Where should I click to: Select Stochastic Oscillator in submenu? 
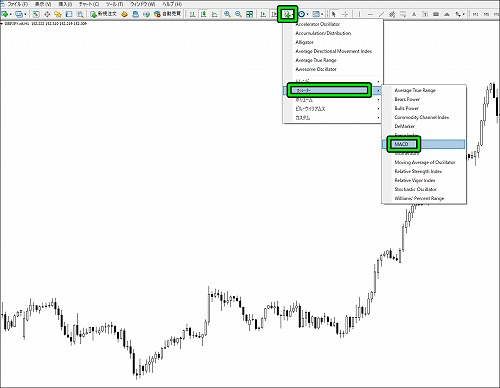424,189
